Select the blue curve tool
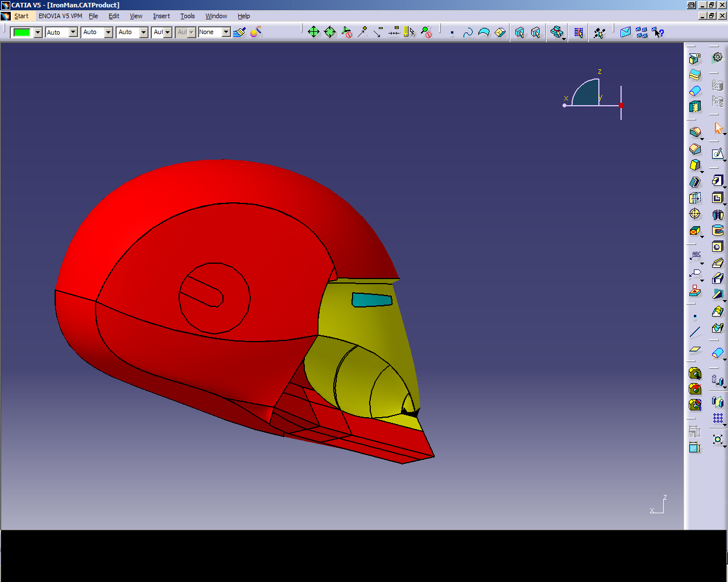Image resolution: width=728 pixels, height=582 pixels. [468, 32]
